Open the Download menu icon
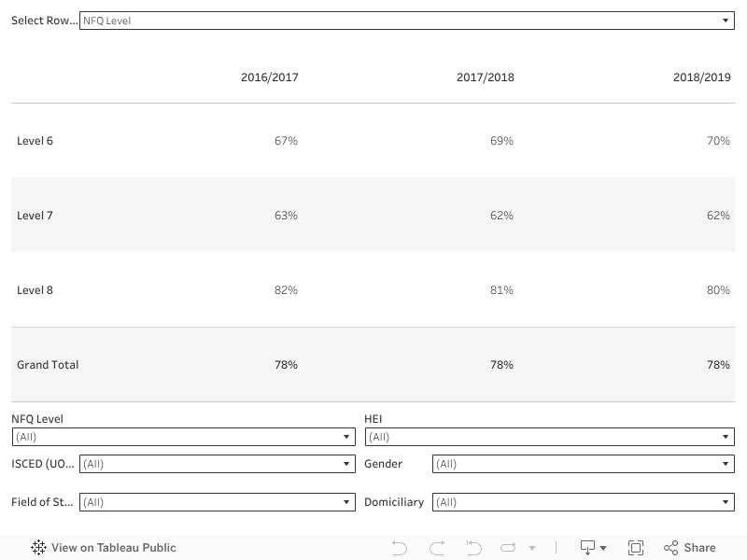The height and width of the screenshot is (560, 747). click(593, 548)
